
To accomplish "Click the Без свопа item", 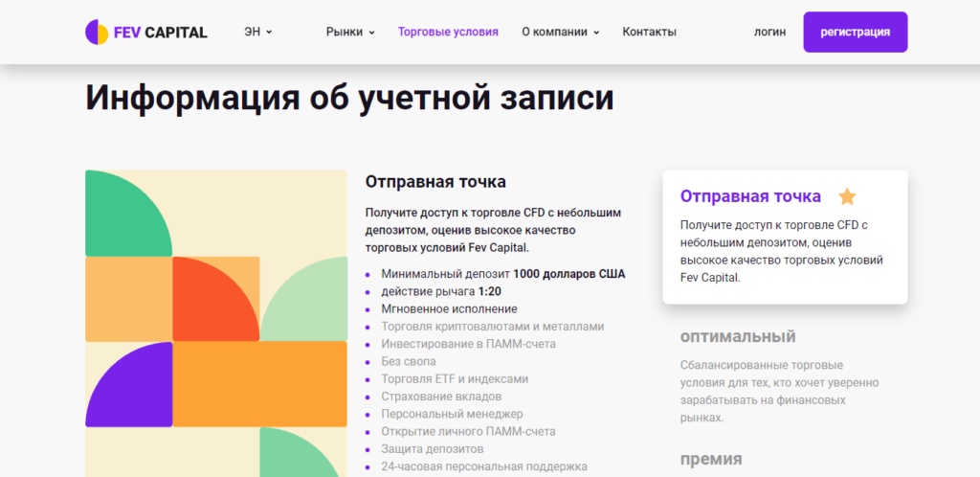I will [409, 361].
